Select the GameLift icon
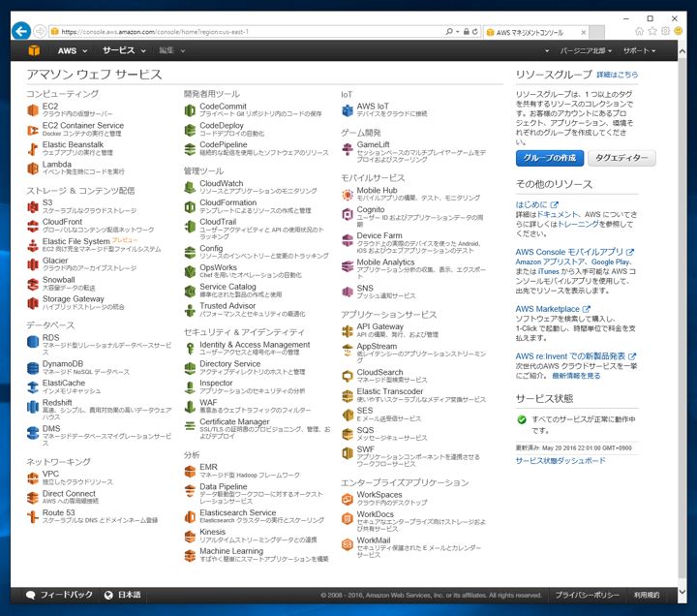 pyautogui.click(x=348, y=148)
